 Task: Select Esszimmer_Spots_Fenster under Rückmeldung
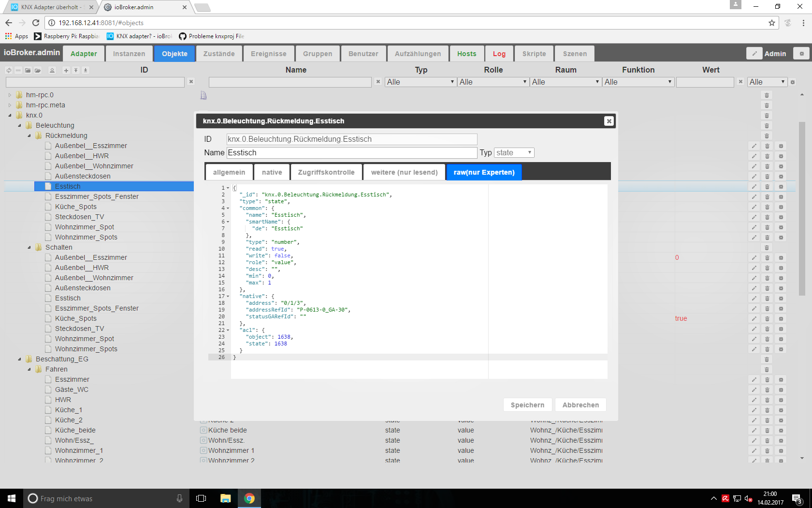[97, 197]
